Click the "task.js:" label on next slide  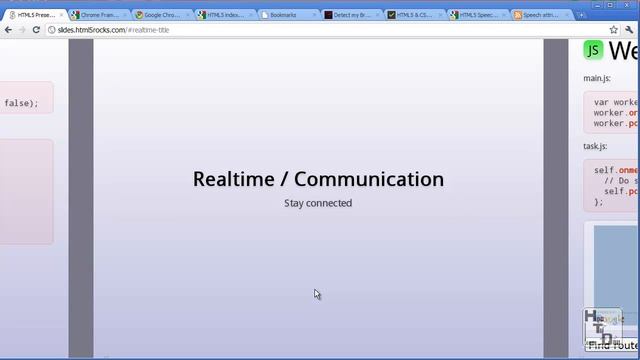pyautogui.click(x=595, y=146)
